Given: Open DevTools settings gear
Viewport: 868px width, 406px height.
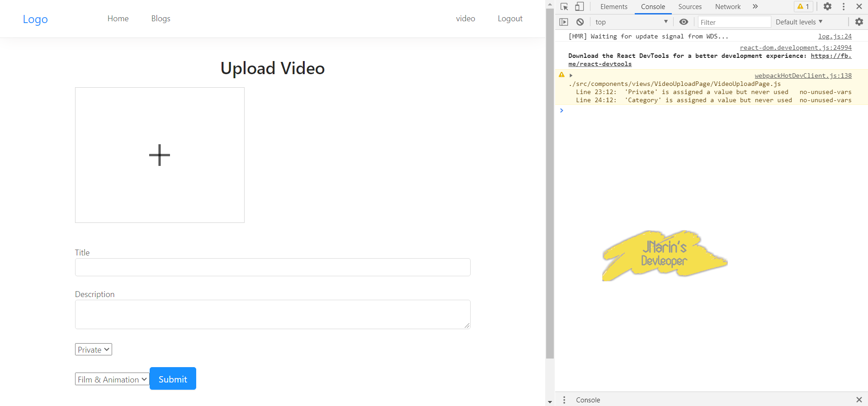Looking at the screenshot, I should point(827,6).
